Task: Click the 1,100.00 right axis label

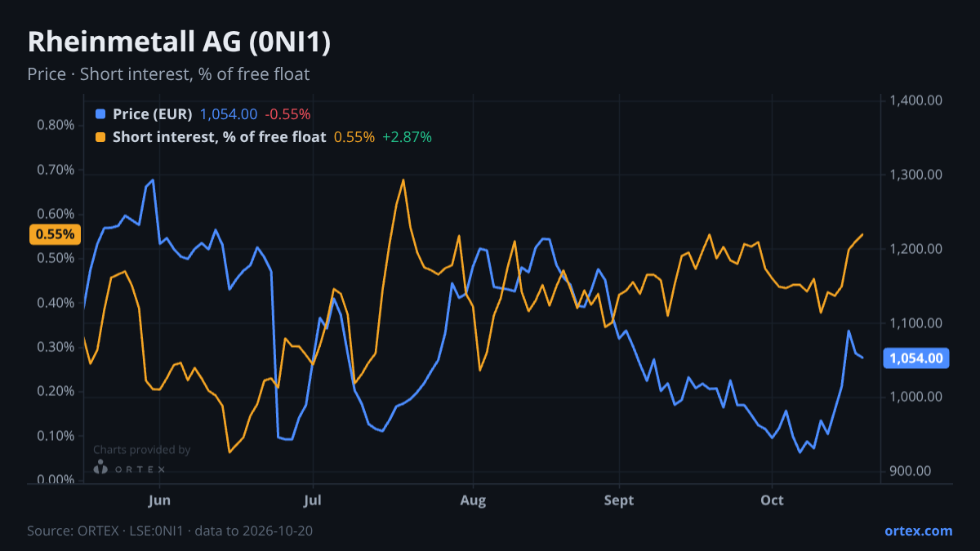Action: point(916,323)
